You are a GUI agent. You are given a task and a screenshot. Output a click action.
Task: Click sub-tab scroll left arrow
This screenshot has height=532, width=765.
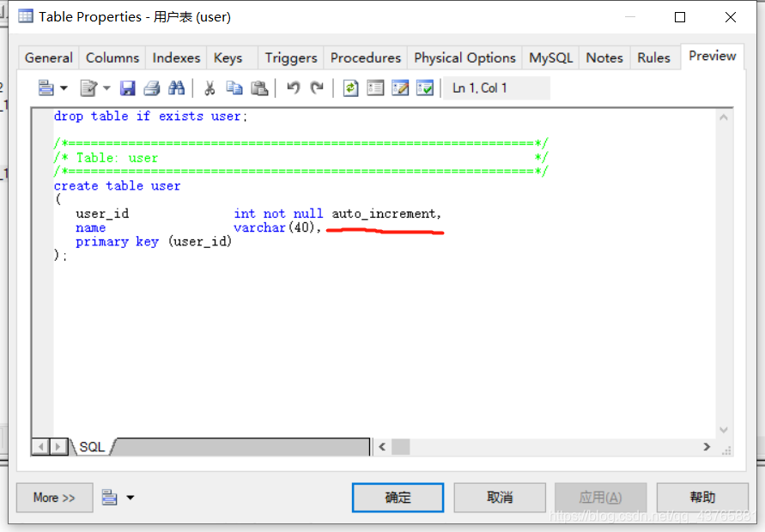click(x=41, y=447)
